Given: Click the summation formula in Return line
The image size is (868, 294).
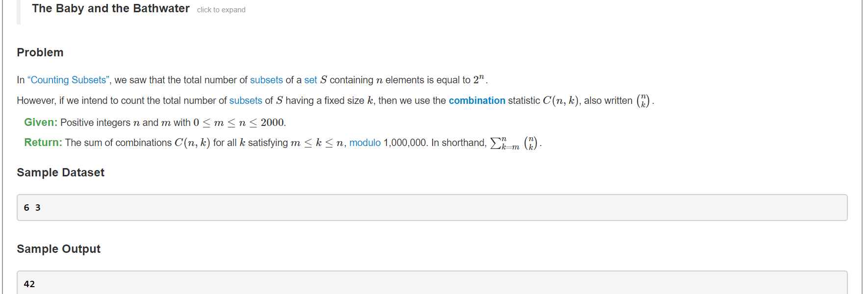Looking at the screenshot, I should (514, 143).
